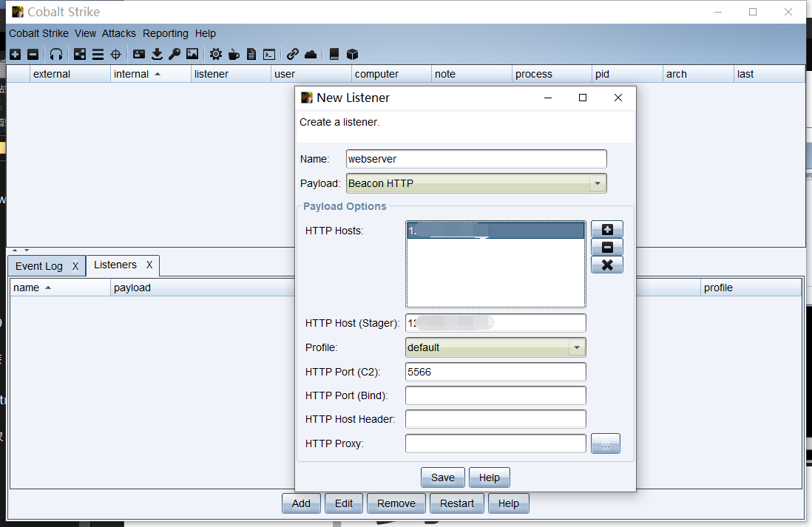The height and width of the screenshot is (527, 812).
Task: Click the Add button below the listeners table
Action: tap(302, 503)
